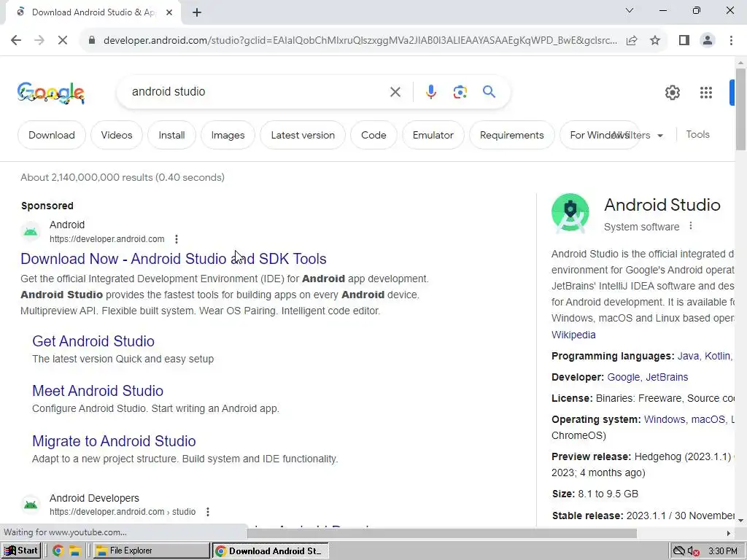Screen dimensions: 747x560
Task: Click the Google logo
Action: [x=51, y=93]
